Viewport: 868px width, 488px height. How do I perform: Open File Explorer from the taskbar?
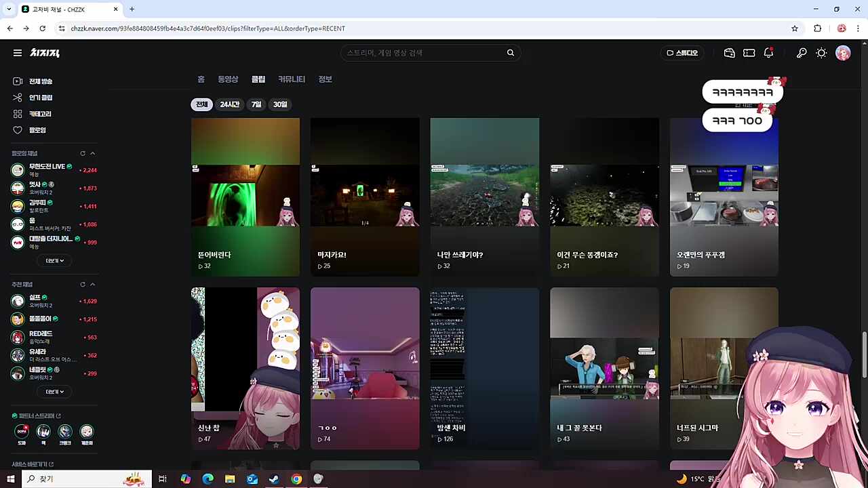[230, 479]
